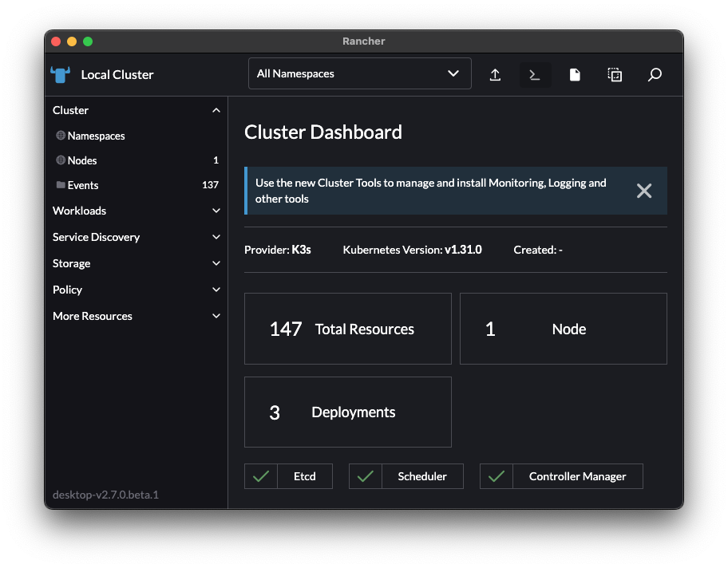Open the resource search magnifier icon
This screenshot has height=568, width=728.
[x=655, y=74]
